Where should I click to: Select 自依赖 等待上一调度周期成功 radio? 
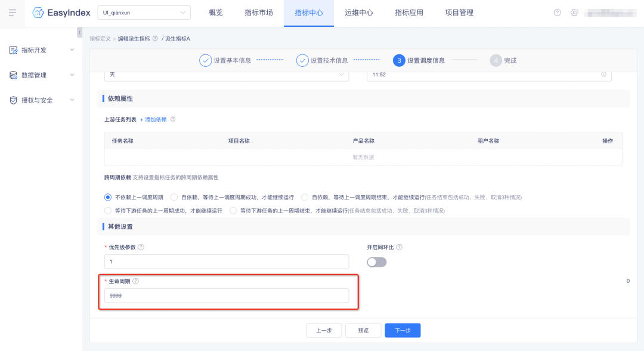(174, 197)
